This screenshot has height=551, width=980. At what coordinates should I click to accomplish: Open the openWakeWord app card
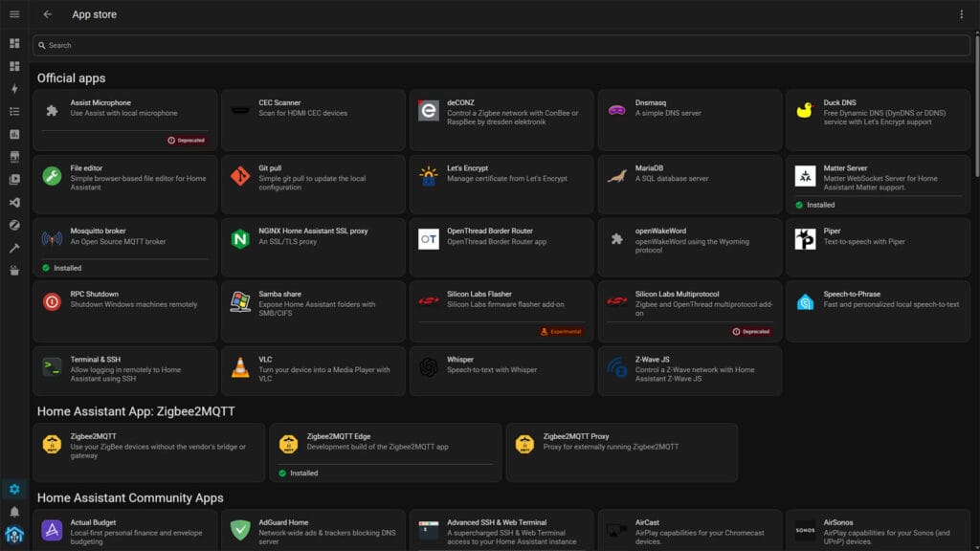point(690,248)
